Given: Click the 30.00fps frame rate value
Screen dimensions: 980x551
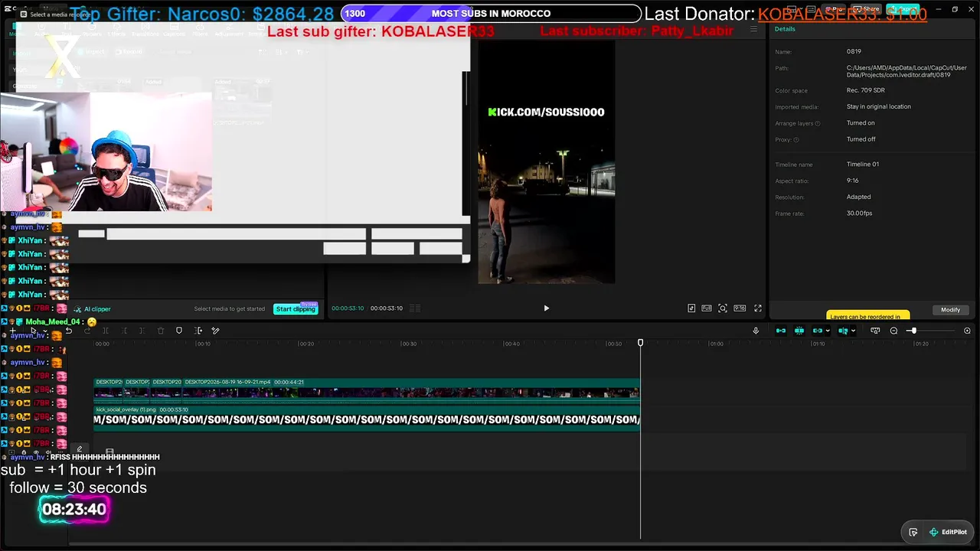Looking at the screenshot, I should click(x=859, y=214).
